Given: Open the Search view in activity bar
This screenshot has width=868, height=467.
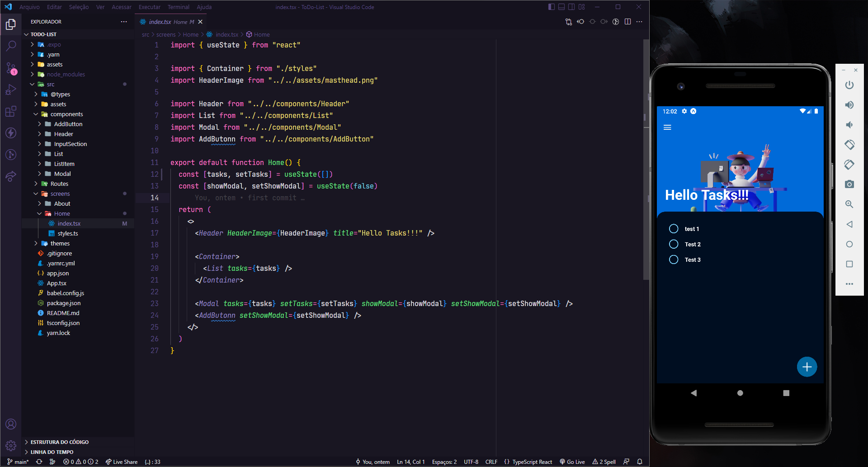Looking at the screenshot, I should pyautogui.click(x=11, y=46).
